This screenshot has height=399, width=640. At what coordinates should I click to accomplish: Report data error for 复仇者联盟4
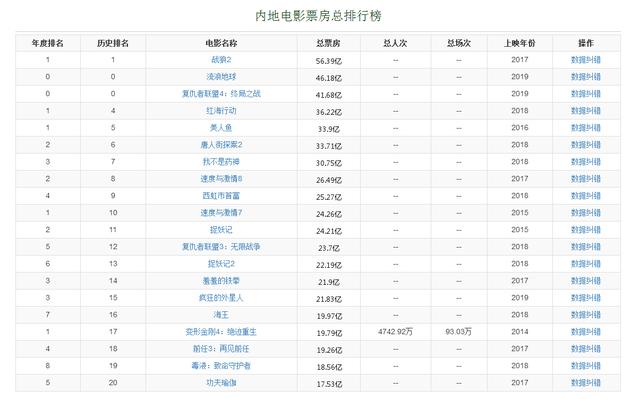586,94
